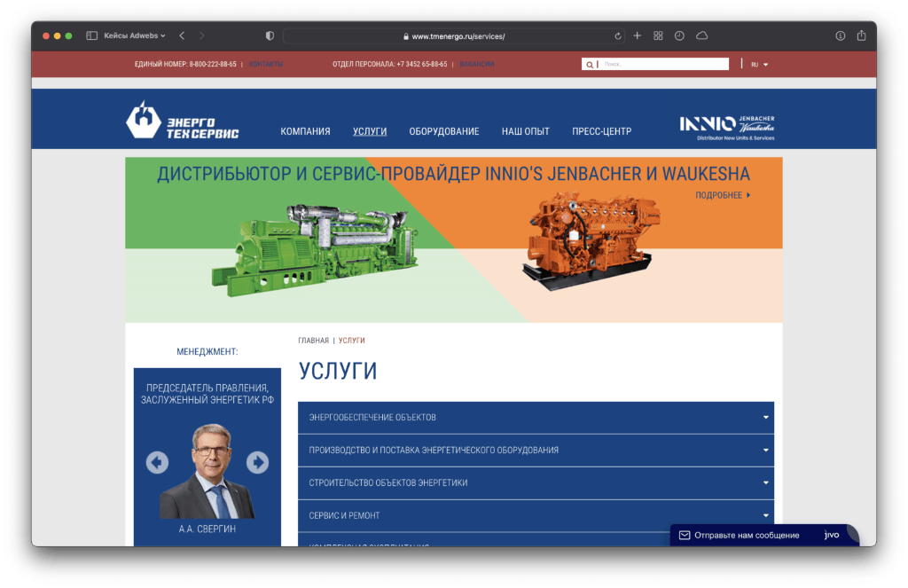Toggle the Safari sidebar icon
This screenshot has width=908, height=588.
91,35
